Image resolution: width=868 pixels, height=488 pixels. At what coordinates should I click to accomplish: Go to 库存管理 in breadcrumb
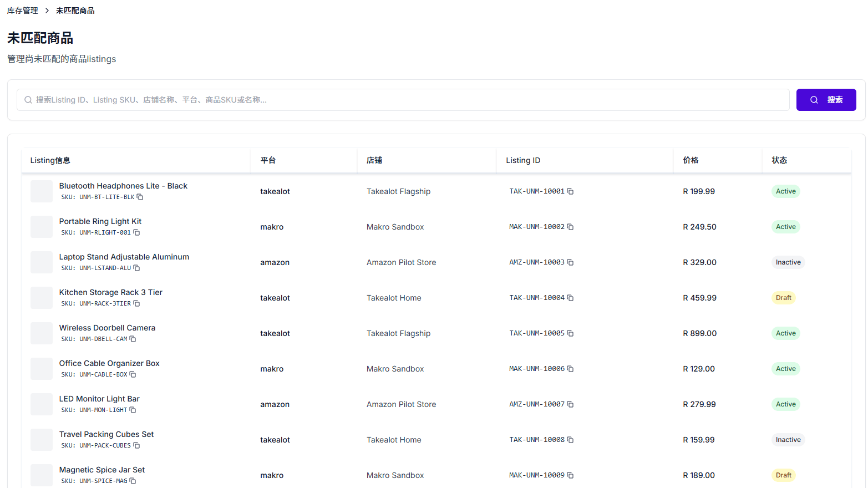(x=23, y=11)
